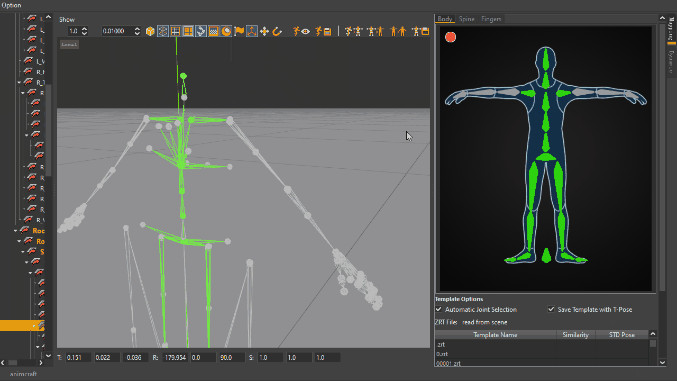Click the T-pose figure with save icon

tap(421, 31)
